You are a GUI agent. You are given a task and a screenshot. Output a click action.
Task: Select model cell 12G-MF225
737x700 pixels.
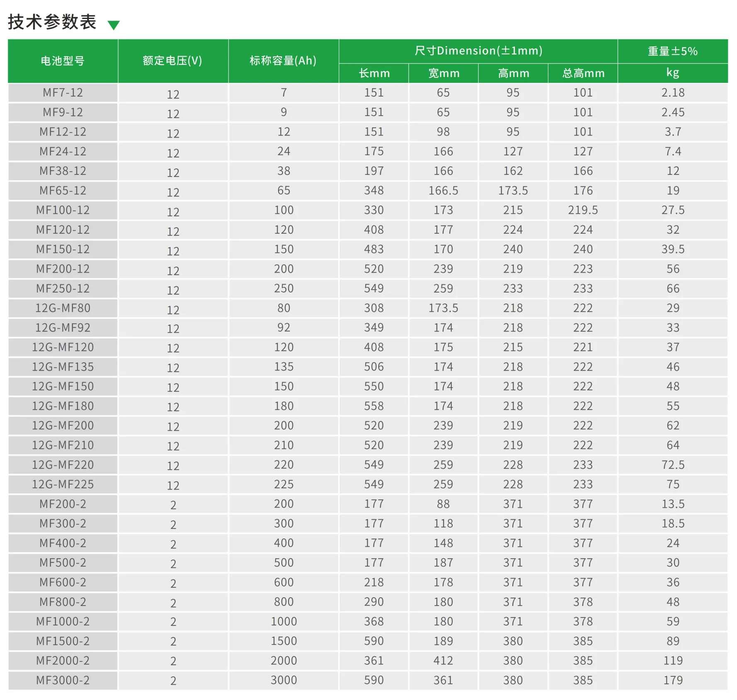pos(63,484)
